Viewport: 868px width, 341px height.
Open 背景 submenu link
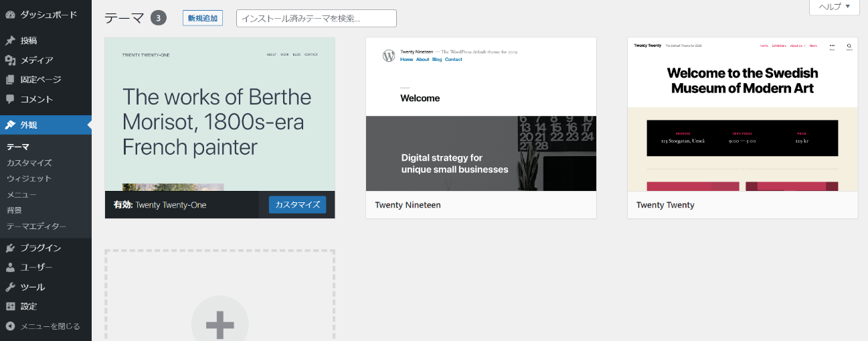14,210
